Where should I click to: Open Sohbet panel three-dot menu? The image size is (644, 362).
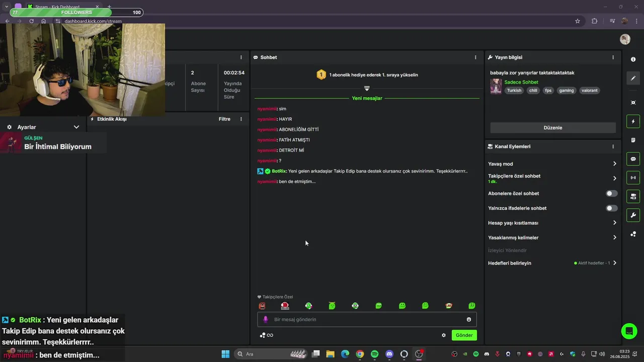(x=475, y=57)
